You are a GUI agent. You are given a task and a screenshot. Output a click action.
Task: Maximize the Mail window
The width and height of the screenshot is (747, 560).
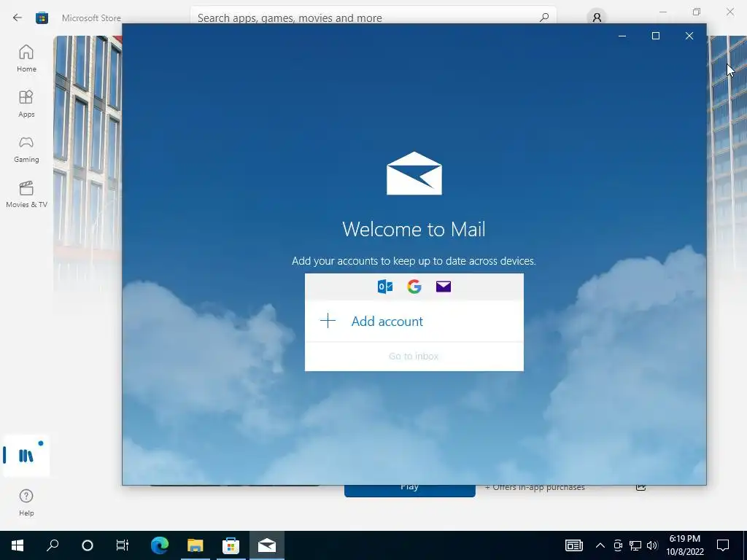click(x=656, y=36)
